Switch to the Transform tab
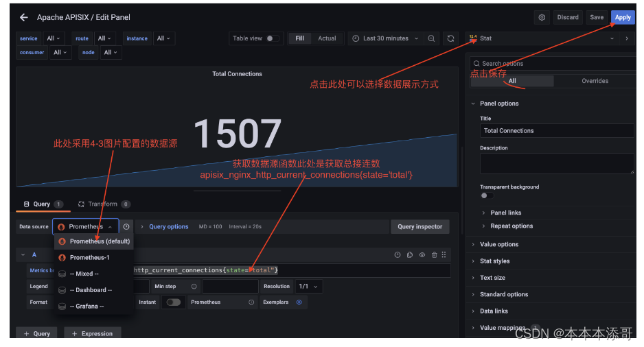The height and width of the screenshot is (347, 644). tap(104, 204)
